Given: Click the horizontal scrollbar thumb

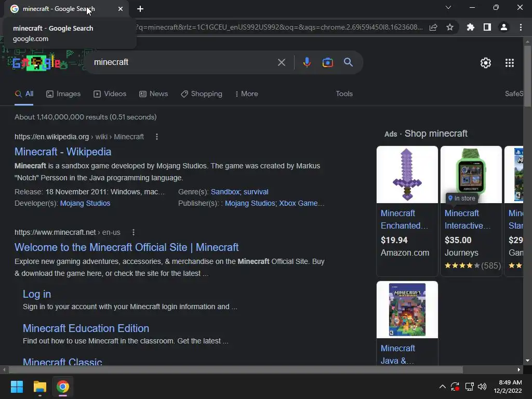Looking at the screenshot, I should [x=236, y=370].
